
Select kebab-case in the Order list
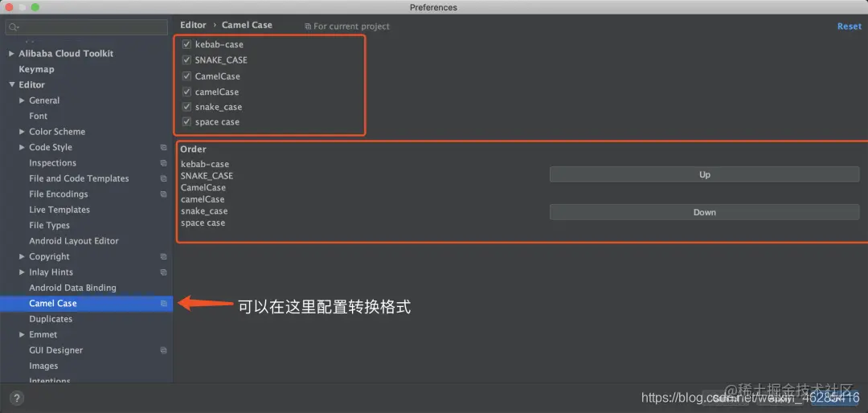coord(205,164)
